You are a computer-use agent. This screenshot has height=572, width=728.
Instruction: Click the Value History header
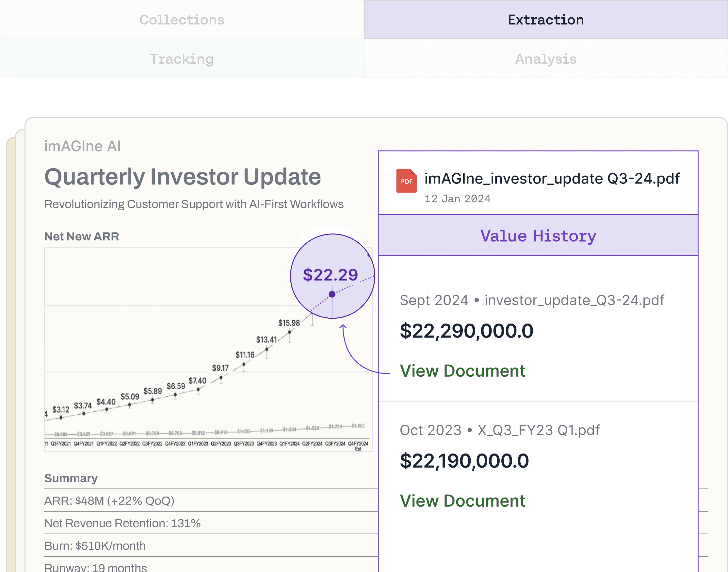pos(538,236)
